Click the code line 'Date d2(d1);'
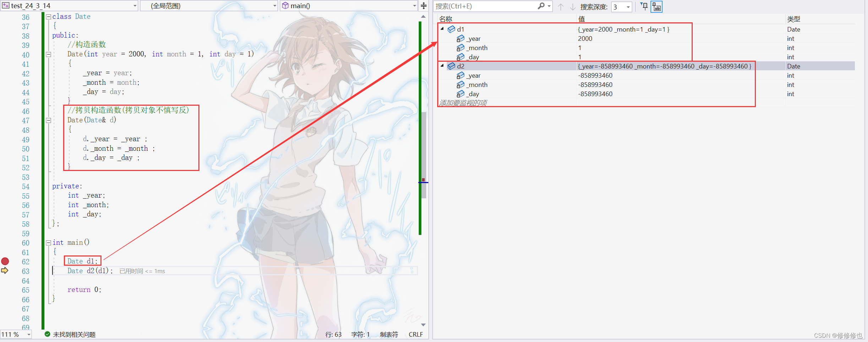This screenshot has width=868, height=342. coord(90,271)
